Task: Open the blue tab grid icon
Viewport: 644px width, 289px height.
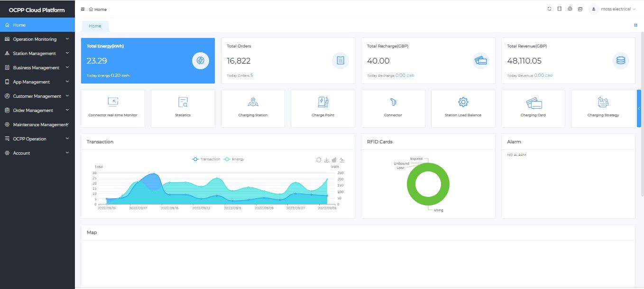Action: tap(635, 25)
